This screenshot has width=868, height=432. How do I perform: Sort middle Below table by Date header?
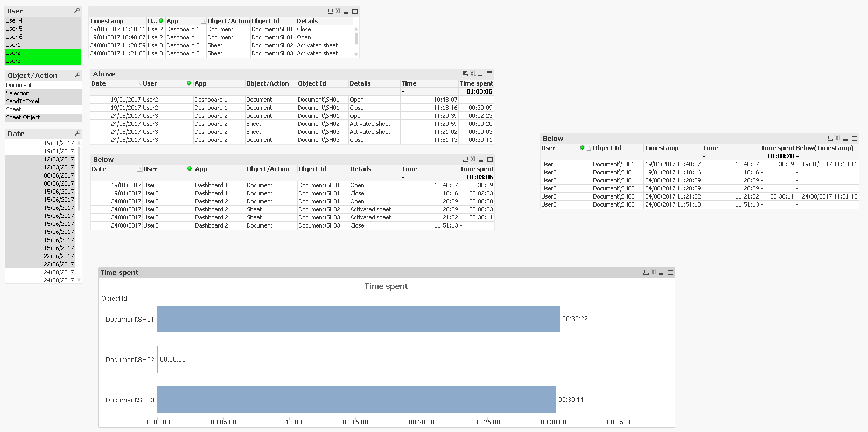116,169
